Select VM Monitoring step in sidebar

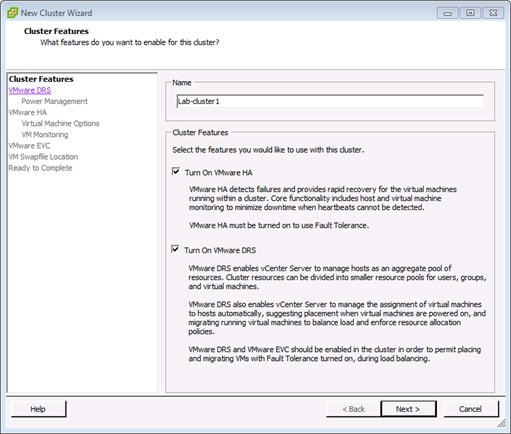(45, 135)
